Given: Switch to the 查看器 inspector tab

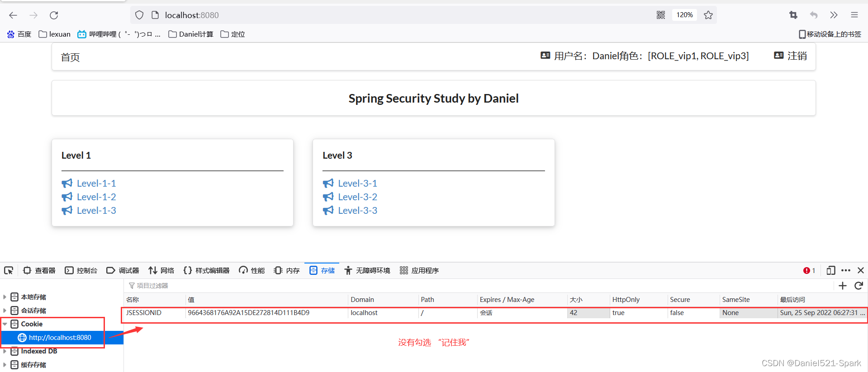Looking at the screenshot, I should [x=39, y=270].
